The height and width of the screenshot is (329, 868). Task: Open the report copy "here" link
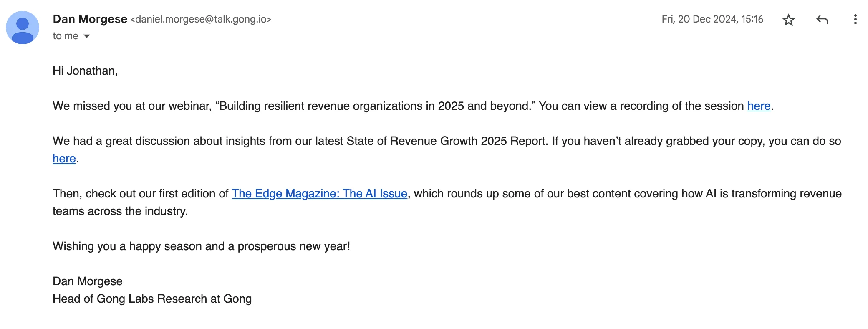[x=64, y=159]
